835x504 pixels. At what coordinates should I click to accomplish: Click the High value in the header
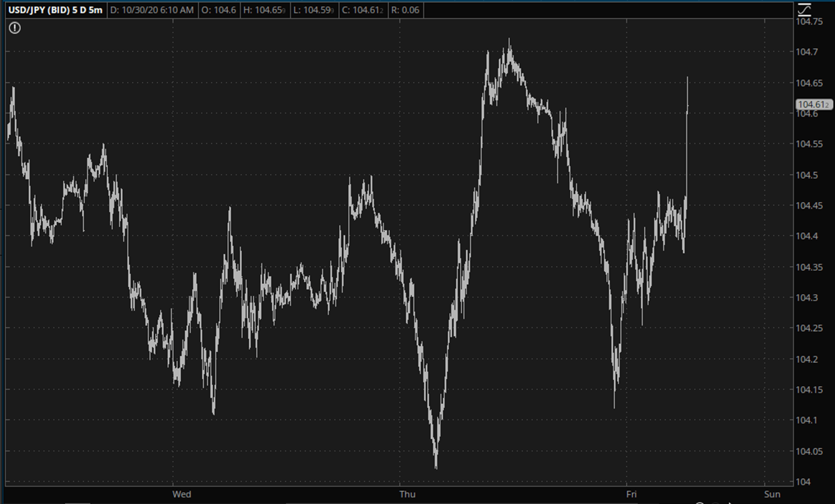pos(264,10)
